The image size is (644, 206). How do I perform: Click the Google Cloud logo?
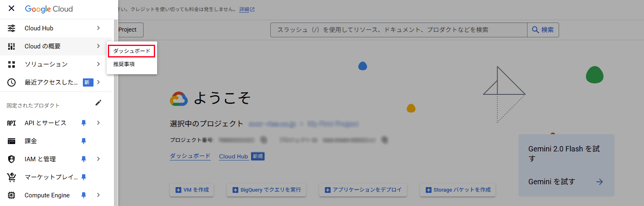coord(49,9)
